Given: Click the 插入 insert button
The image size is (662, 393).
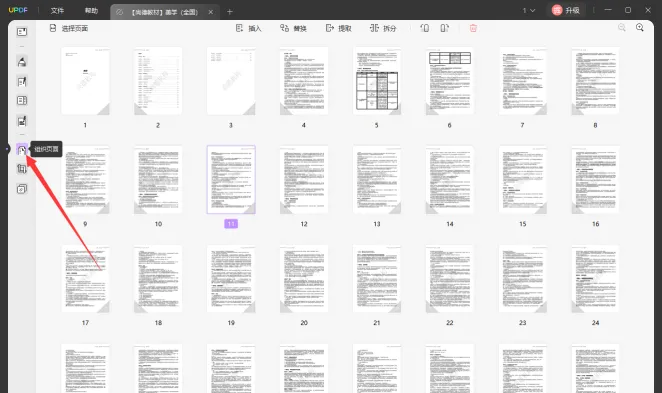Looking at the screenshot, I should 249,28.
